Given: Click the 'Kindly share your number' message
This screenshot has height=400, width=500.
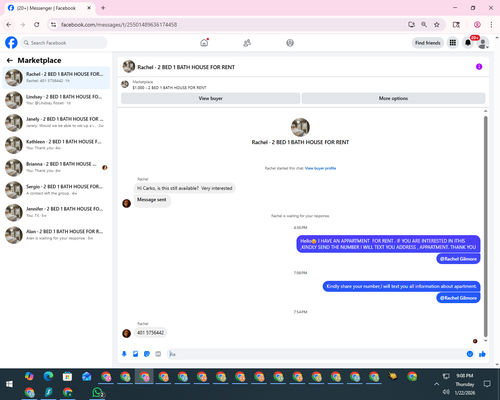Looking at the screenshot, I should tap(401, 286).
